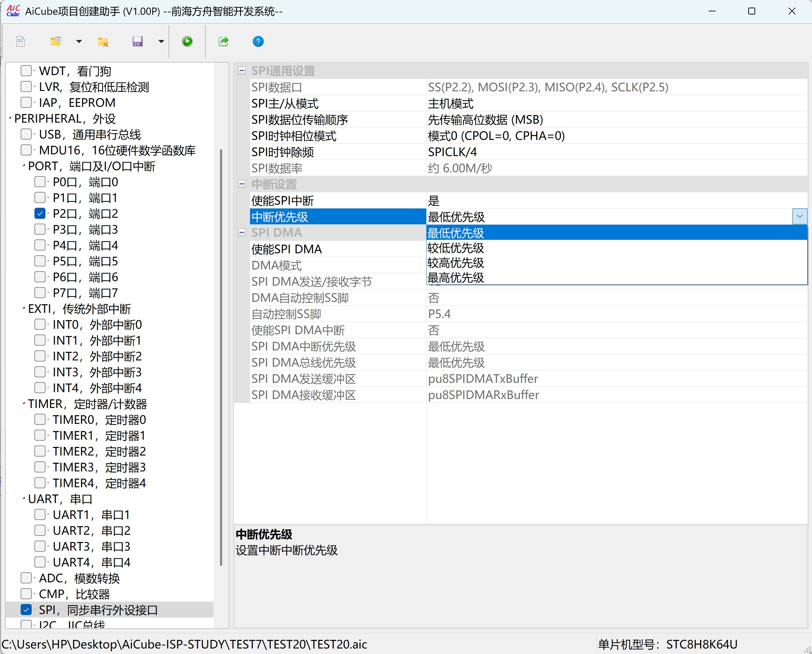Click the tree panel vertical scrollbar
The image size is (812, 654).
[x=221, y=357]
